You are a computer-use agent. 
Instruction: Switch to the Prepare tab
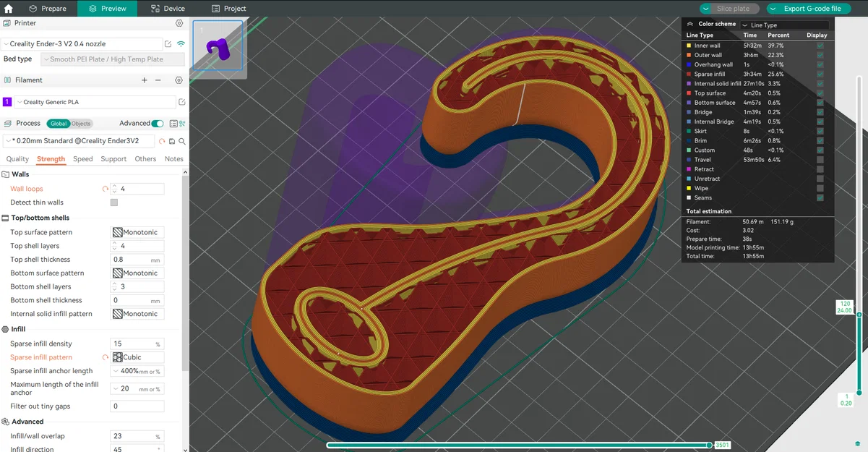[48, 9]
